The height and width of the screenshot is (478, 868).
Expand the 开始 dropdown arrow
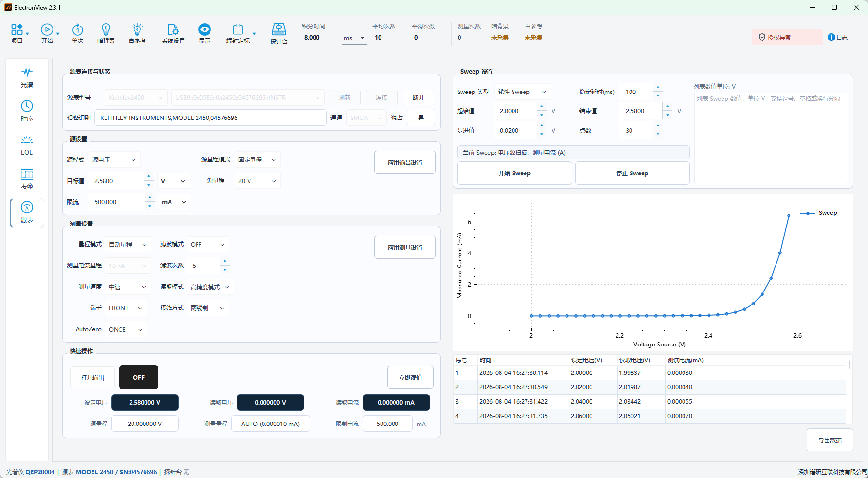pyautogui.click(x=58, y=34)
